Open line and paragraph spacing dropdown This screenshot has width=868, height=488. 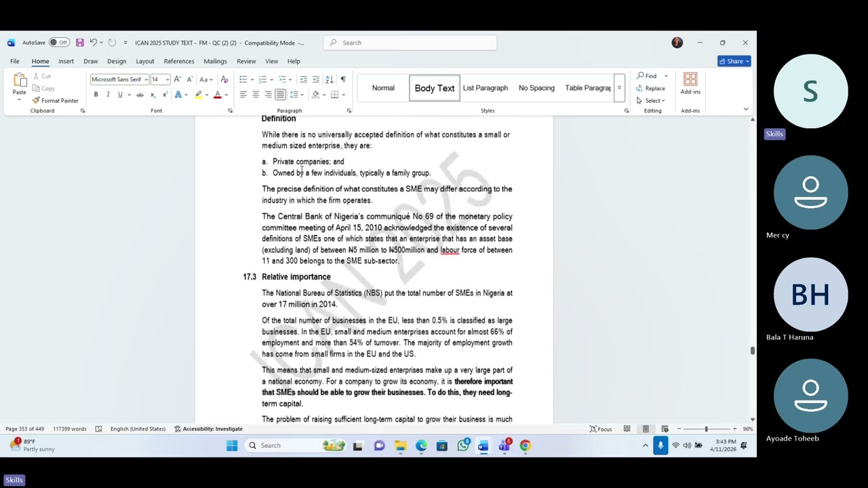tap(296, 95)
